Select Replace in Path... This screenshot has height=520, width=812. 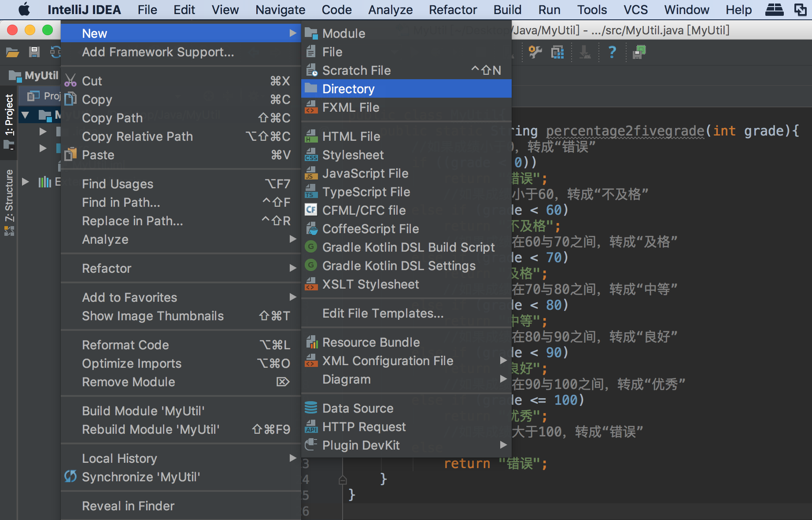point(181,221)
